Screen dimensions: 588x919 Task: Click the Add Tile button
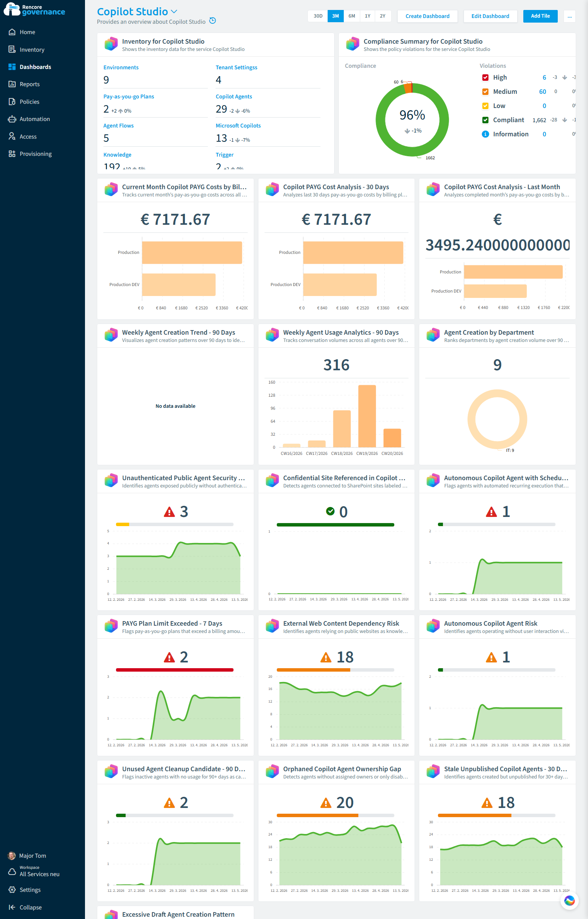pos(540,16)
